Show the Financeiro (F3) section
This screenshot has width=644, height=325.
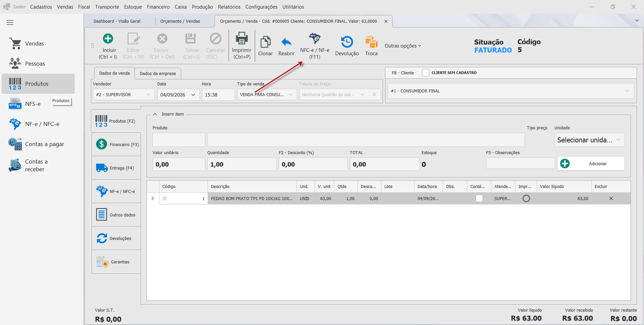[116, 144]
